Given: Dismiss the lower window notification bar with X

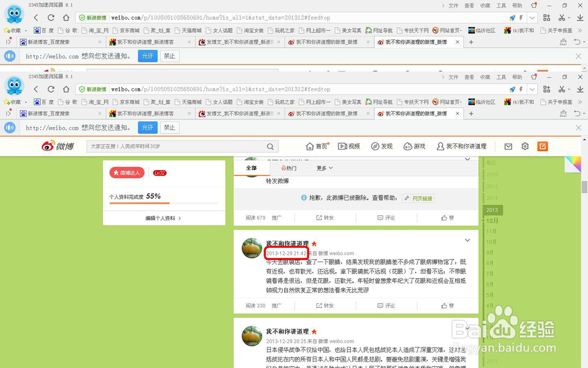Looking at the screenshot, I should pyautogui.click(x=579, y=128).
